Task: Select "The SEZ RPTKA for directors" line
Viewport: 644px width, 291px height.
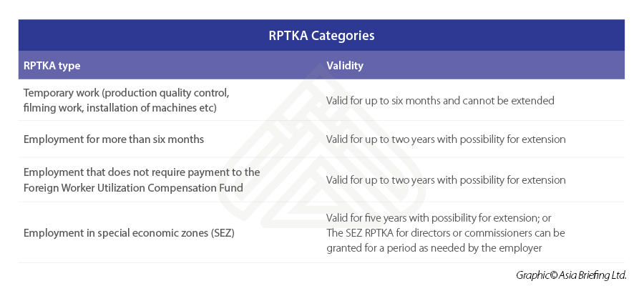Action: tap(445, 233)
